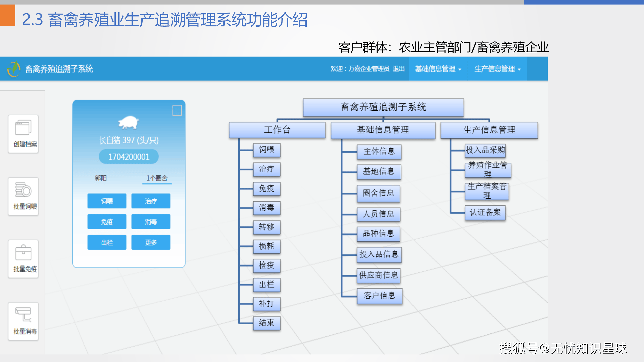
Task: Select the 工作台 diagram box
Action: tap(277, 130)
